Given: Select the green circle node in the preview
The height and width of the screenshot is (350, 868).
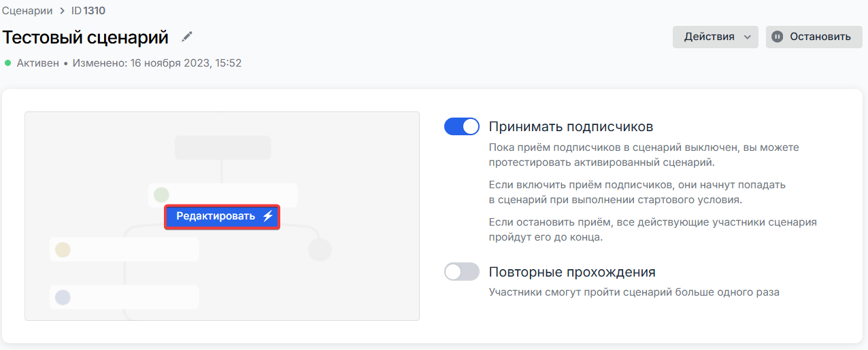Looking at the screenshot, I should point(161,195).
